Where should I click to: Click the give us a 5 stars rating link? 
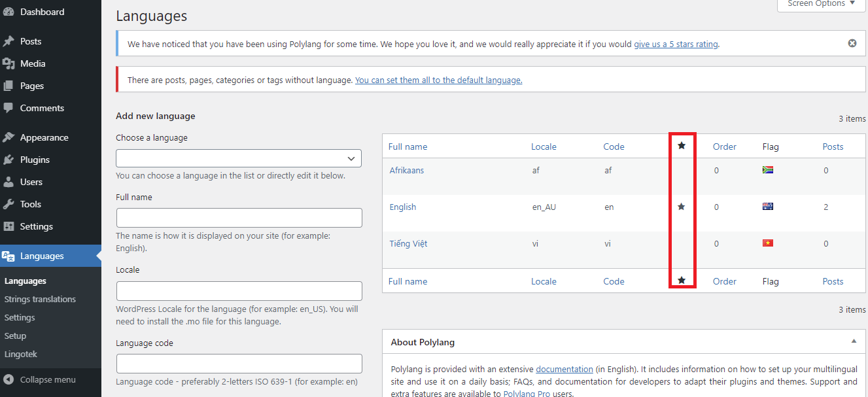coord(676,44)
